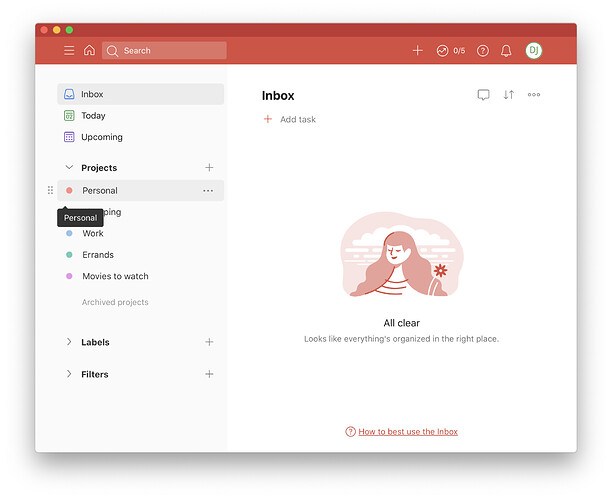Image resolution: width=612 pixels, height=499 pixels.
Task: Open Personal project's three-dot menu
Action: click(208, 191)
